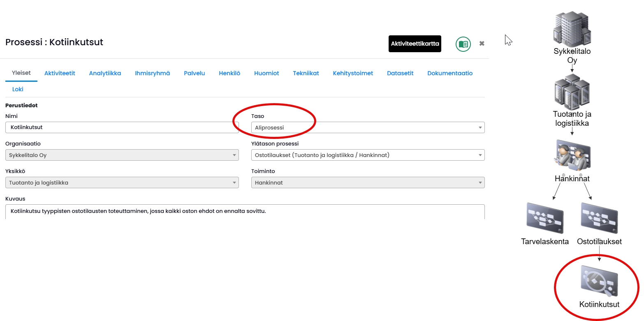Show the Tekniikat tab
This screenshot has height=321, width=644.
[x=306, y=73]
